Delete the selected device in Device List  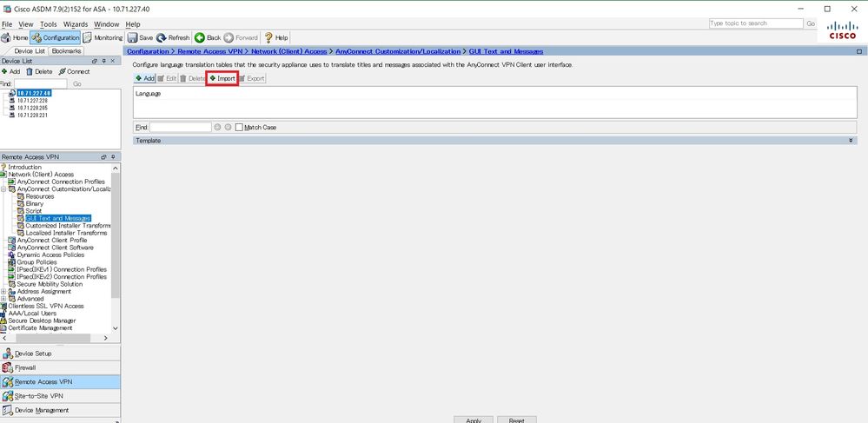click(x=39, y=71)
